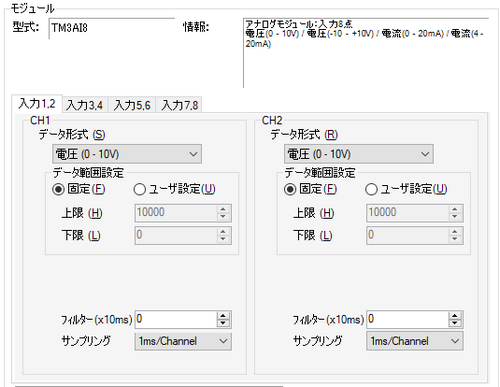
Task: Decrease CH2 上限 value with down arrow
Action: click(x=455, y=217)
